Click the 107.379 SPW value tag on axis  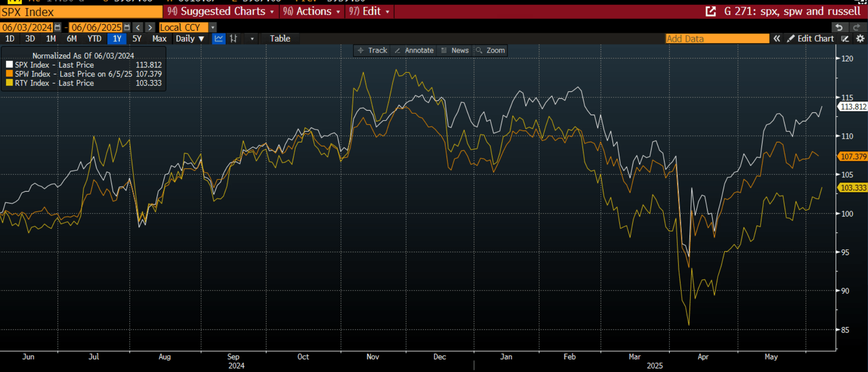pyautogui.click(x=853, y=156)
